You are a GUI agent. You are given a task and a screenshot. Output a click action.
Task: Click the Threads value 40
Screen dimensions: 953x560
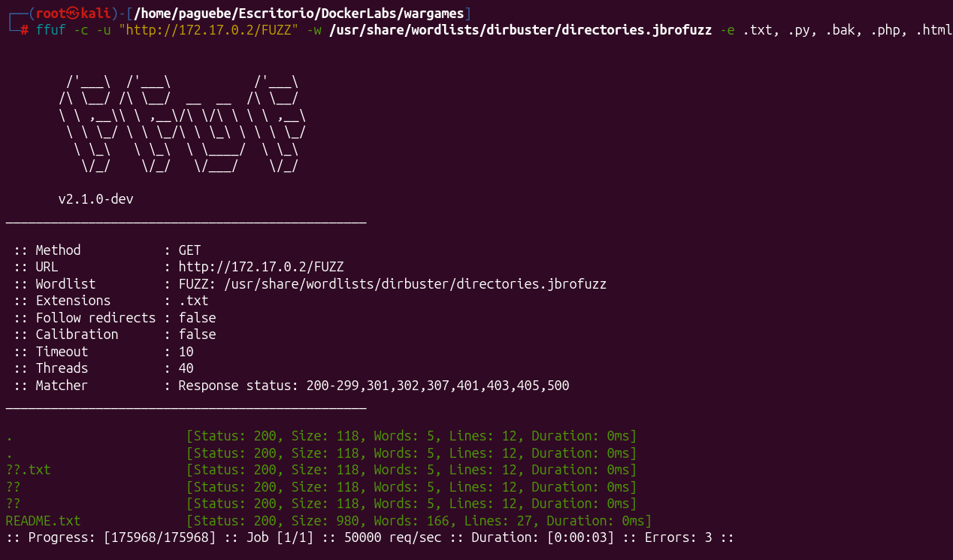[x=186, y=368]
